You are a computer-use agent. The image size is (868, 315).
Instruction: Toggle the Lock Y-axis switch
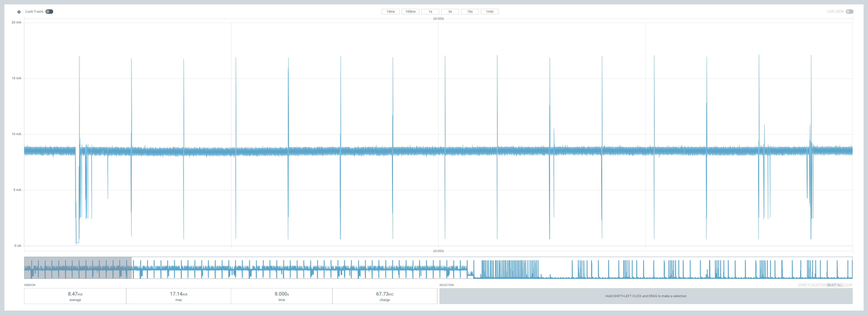pyautogui.click(x=49, y=11)
